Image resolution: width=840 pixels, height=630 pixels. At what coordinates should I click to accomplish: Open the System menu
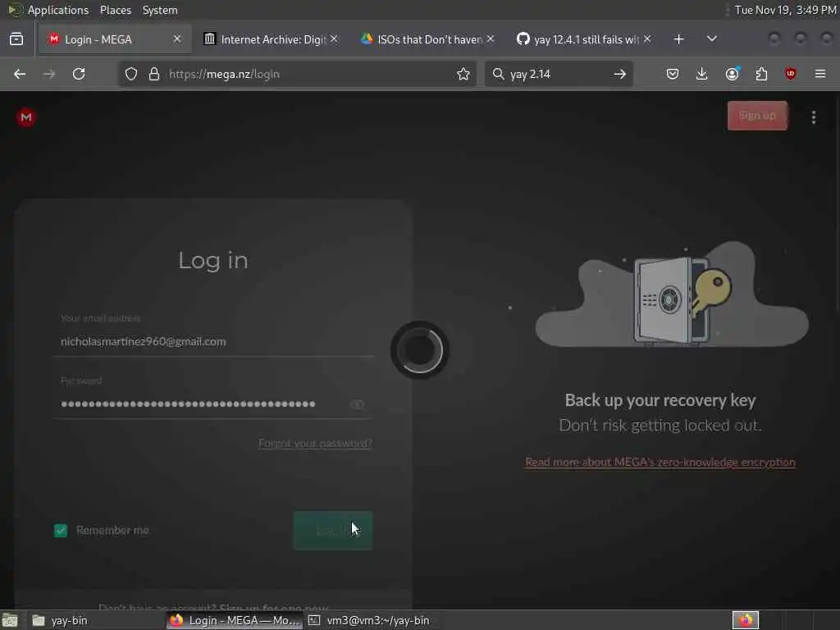[160, 10]
